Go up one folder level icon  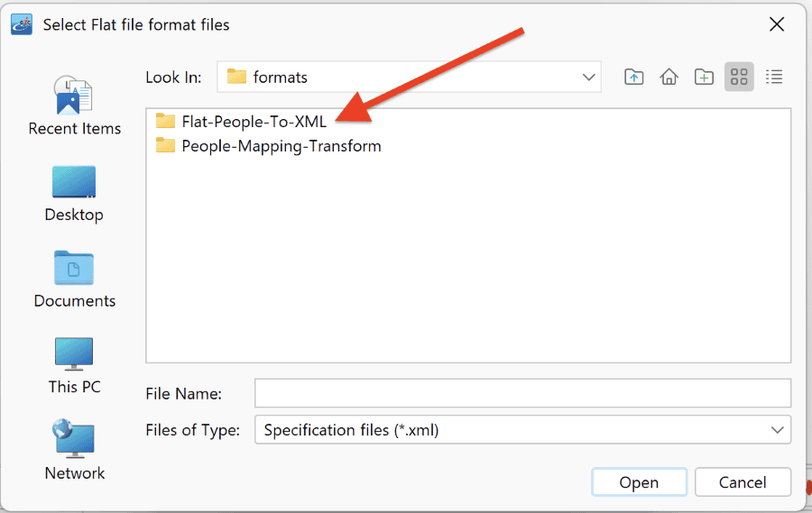coord(634,78)
